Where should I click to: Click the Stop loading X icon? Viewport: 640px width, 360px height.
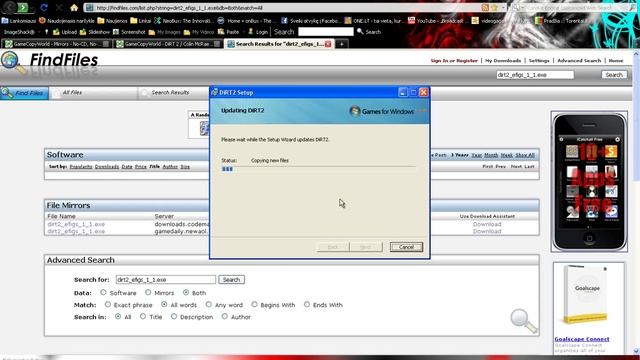click(x=59, y=7)
